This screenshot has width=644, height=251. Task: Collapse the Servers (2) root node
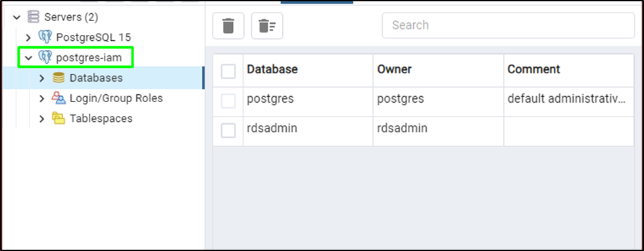(16, 17)
